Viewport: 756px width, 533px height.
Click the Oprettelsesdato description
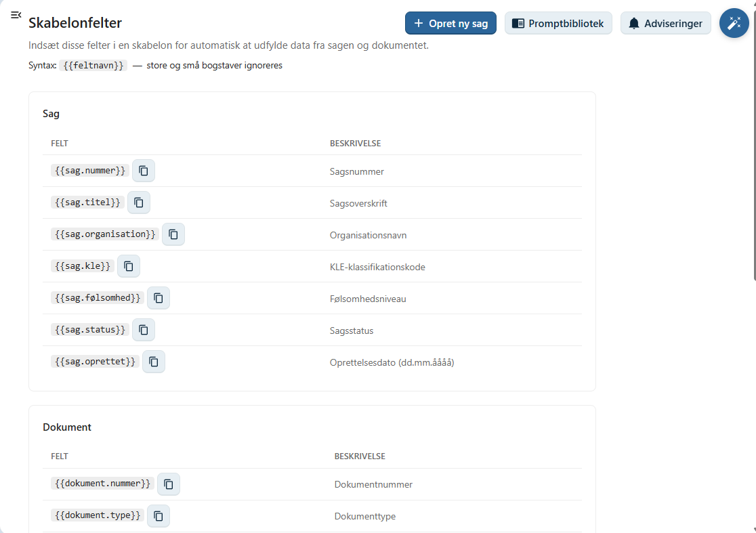click(392, 362)
